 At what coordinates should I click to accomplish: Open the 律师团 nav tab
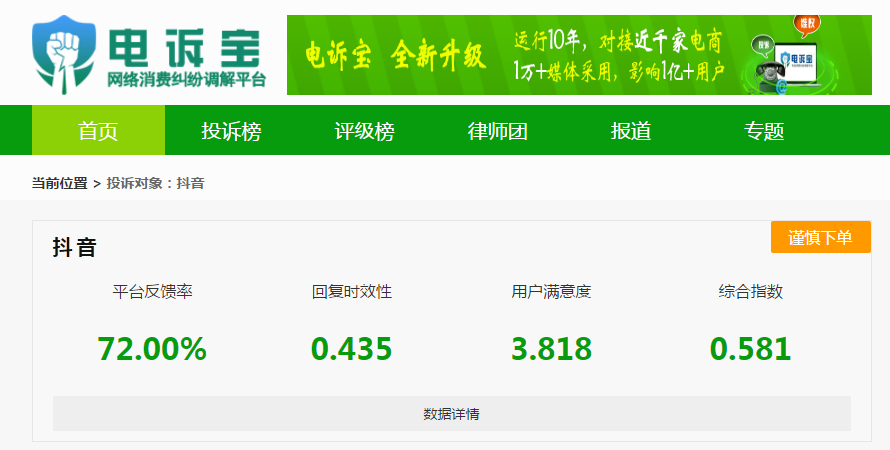click(498, 130)
